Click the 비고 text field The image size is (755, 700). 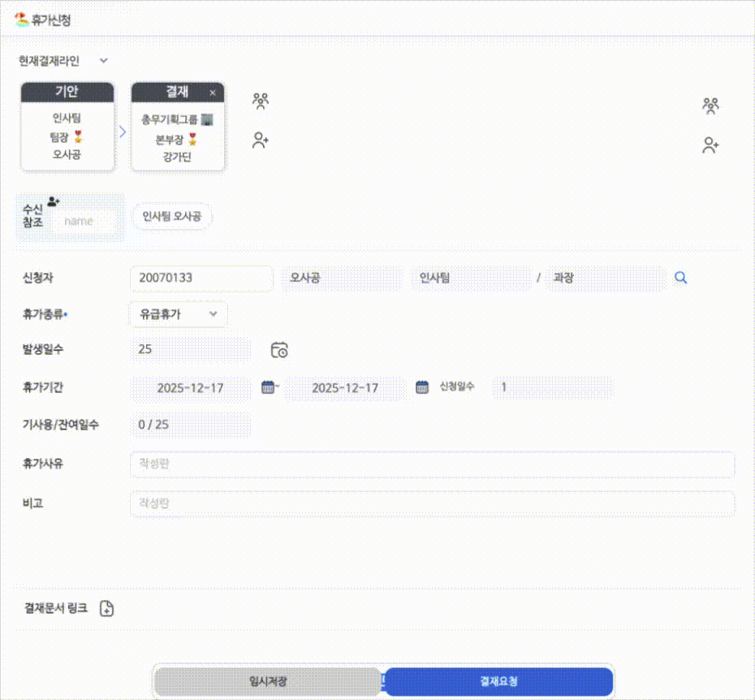(432, 503)
